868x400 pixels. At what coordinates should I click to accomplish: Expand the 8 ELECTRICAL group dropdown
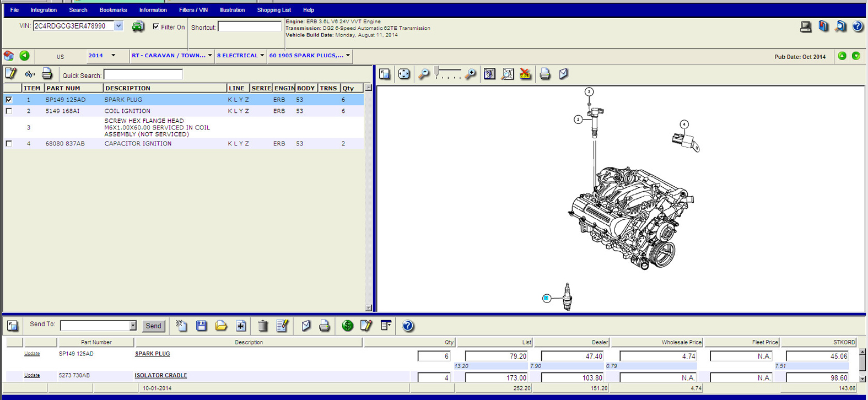point(262,56)
